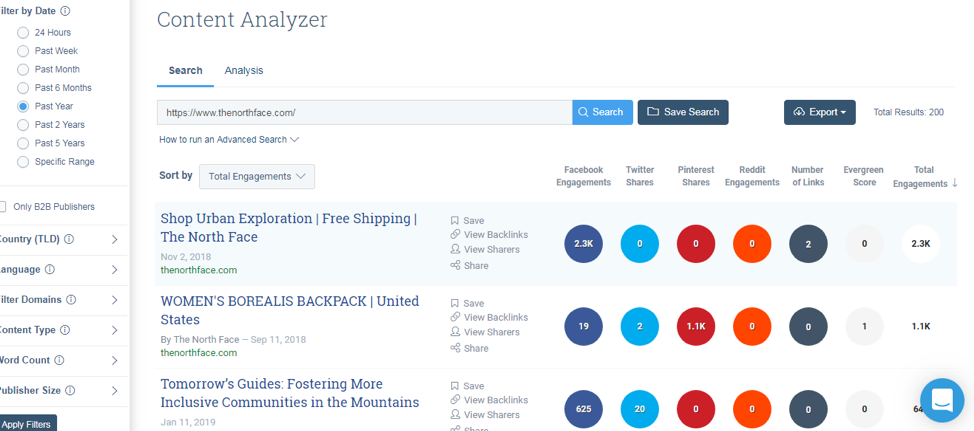This screenshot has height=431, width=974.
Task: Click thenorthface.com under Women's Borealis Backpack
Action: (198, 353)
